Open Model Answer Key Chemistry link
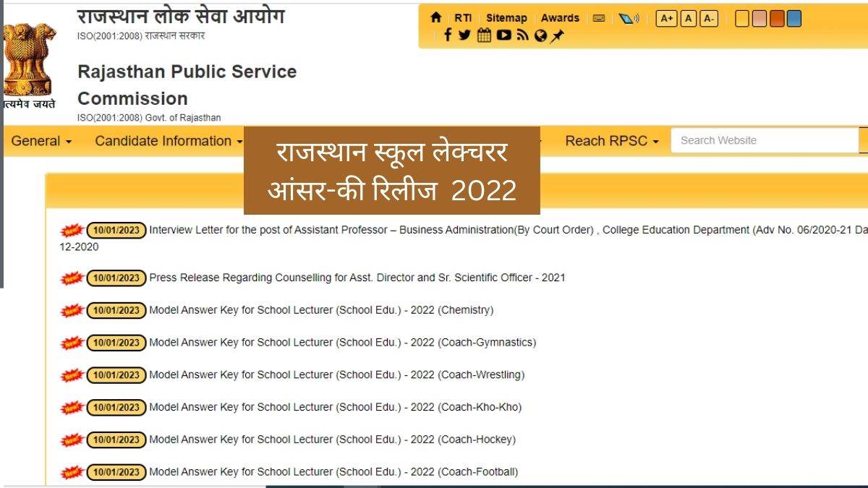The image size is (868, 488). tap(321, 310)
